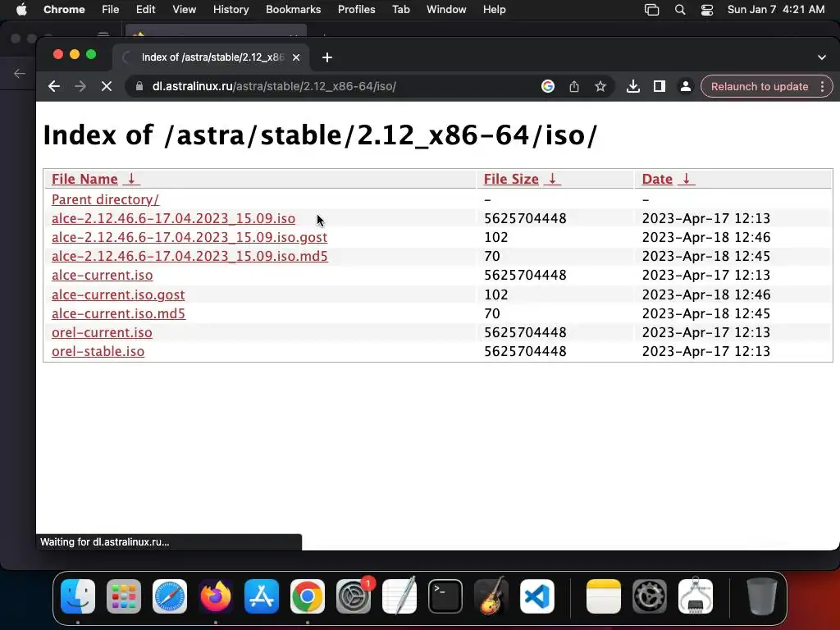Go back to previous page in Chrome
Screen dimensions: 840x630
pyautogui.click(x=53, y=86)
